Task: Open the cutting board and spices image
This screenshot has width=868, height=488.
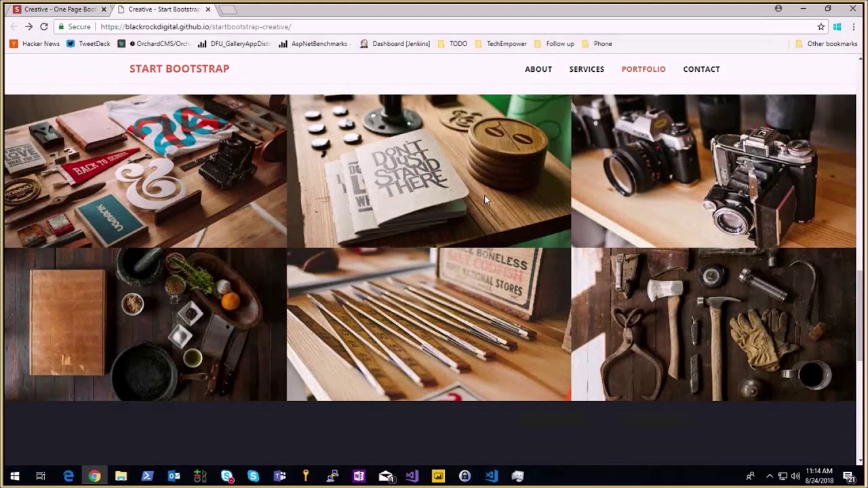Action: click(145, 325)
